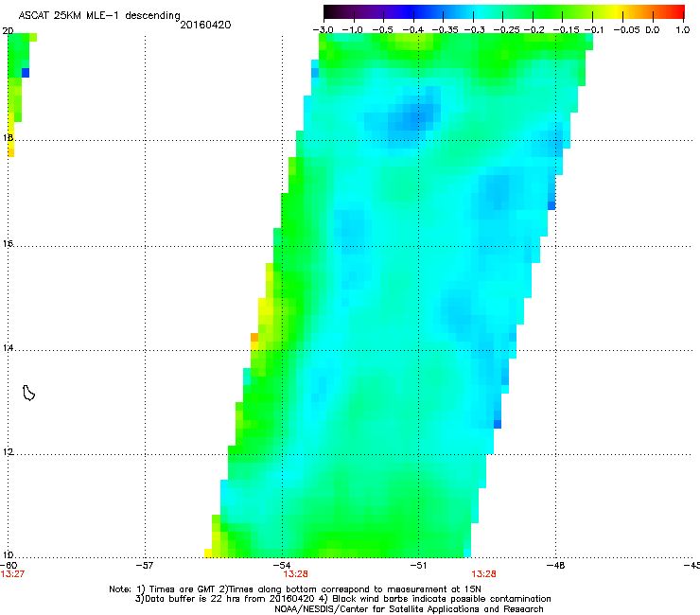
Task: Click the red end of the color bar
Action: tap(677, 12)
